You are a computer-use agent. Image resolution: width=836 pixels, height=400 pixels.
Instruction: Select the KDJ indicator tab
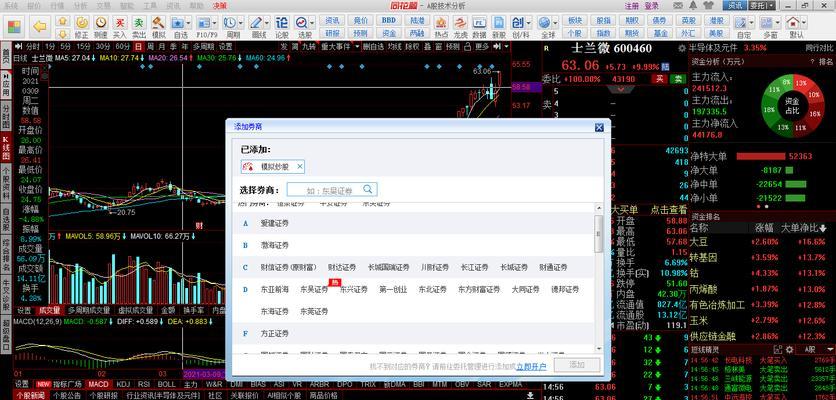pyautogui.click(x=123, y=384)
